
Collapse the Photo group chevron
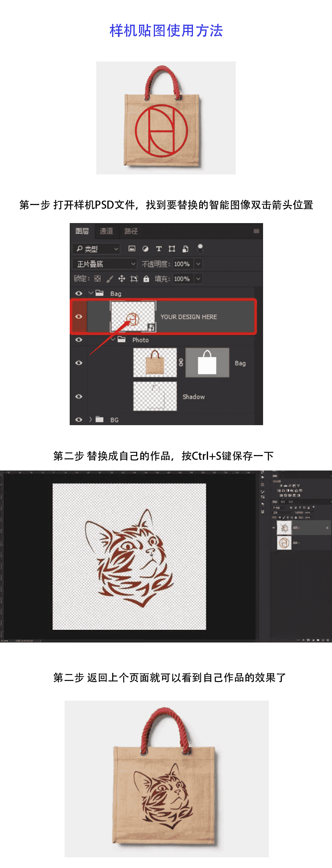tap(113, 340)
